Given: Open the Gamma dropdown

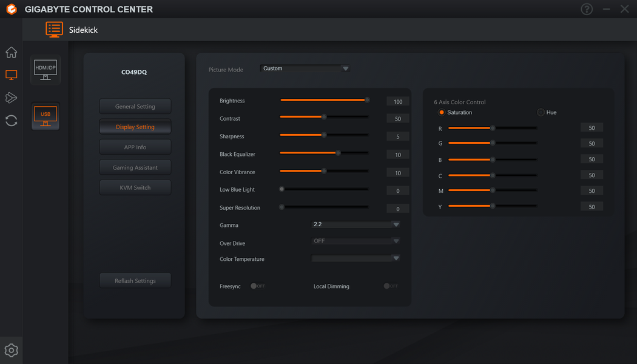Looking at the screenshot, I should 356,224.
